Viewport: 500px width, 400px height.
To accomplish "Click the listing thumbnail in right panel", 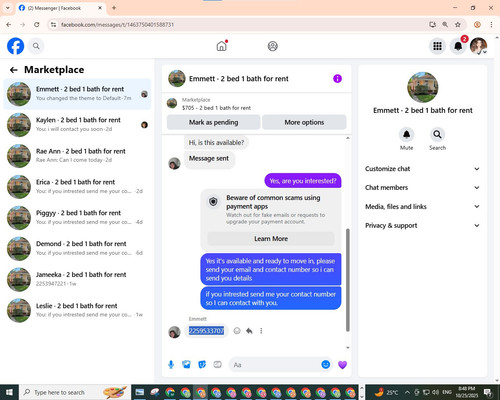I will click(423, 87).
